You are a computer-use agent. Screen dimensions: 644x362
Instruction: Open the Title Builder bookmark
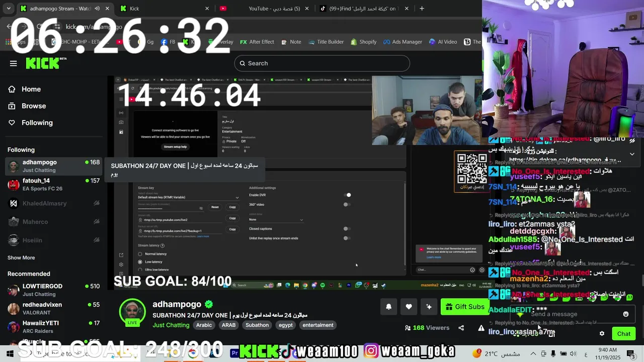[326, 42]
